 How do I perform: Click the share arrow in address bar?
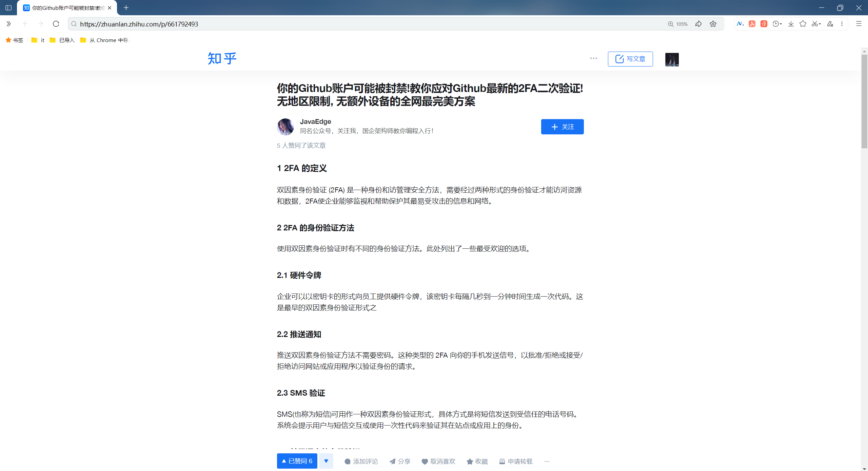(698, 24)
